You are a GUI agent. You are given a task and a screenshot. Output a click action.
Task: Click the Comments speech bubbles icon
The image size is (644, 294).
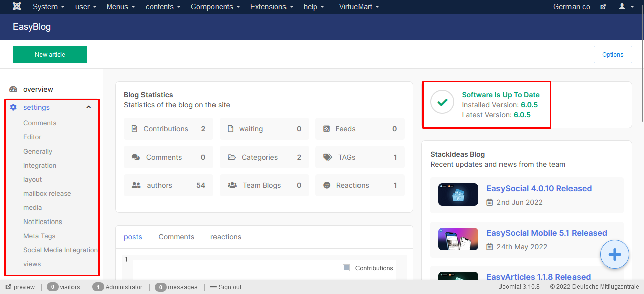tap(136, 157)
